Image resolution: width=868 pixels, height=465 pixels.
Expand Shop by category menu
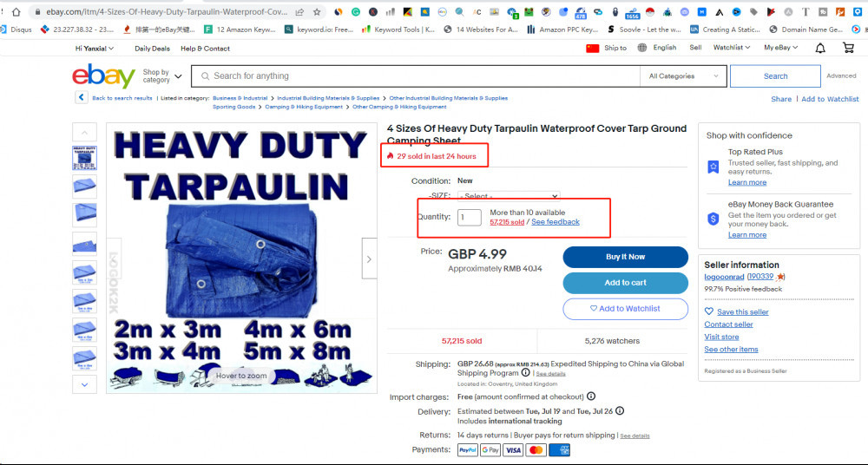pos(162,76)
